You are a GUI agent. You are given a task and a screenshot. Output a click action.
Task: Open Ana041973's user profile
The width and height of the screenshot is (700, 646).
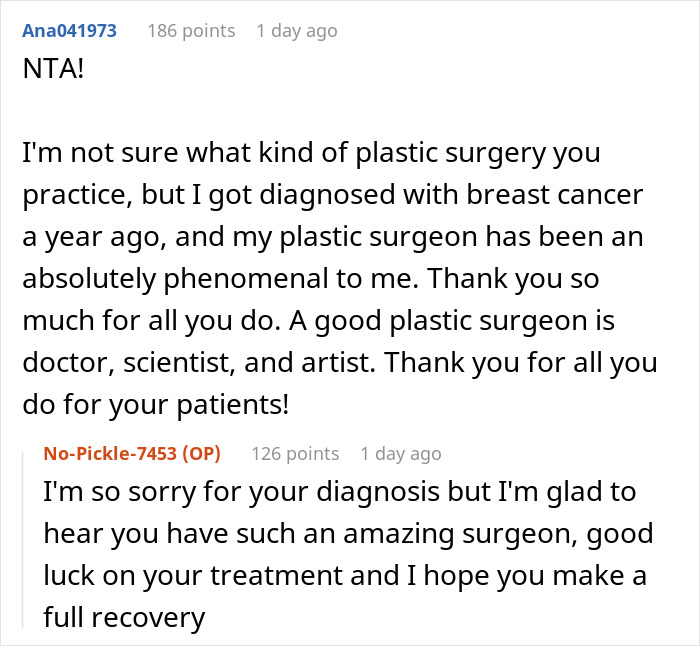pyautogui.click(x=69, y=30)
